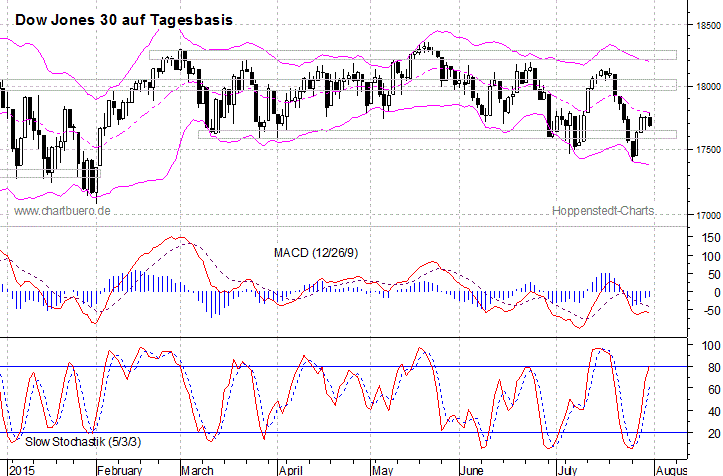Click the stochastic axis value 60
Image resolution: width=723 pixels, height=476 pixels.
[x=714, y=390]
